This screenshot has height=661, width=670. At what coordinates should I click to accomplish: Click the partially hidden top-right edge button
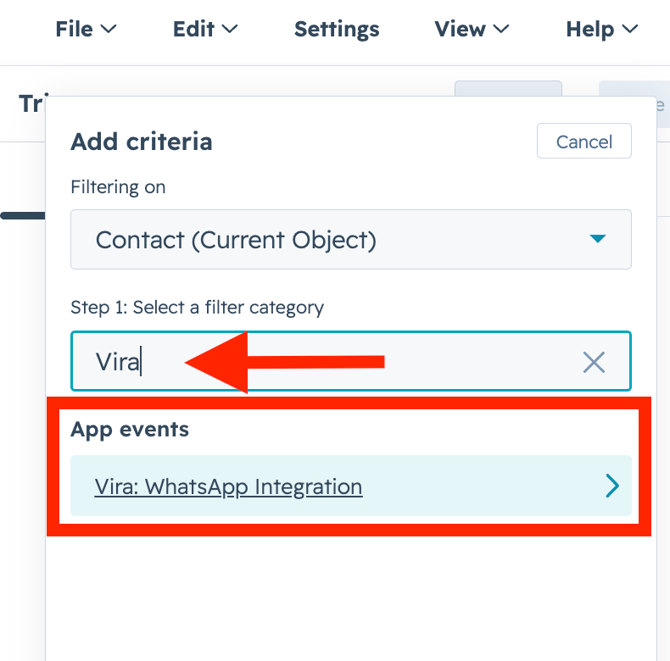coord(634,100)
